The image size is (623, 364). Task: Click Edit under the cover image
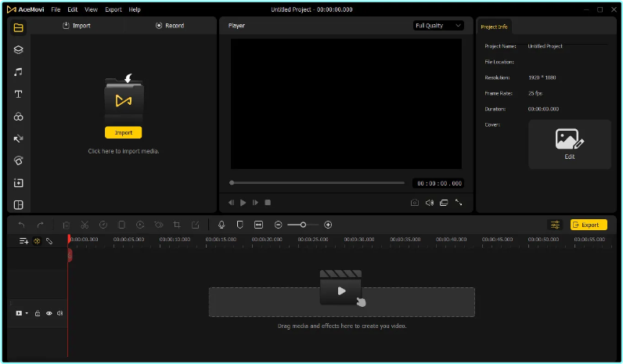click(569, 157)
